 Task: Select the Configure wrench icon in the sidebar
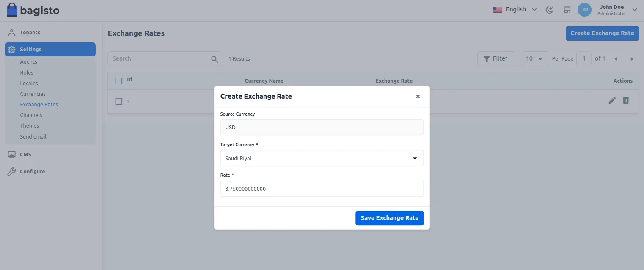pyautogui.click(x=11, y=171)
